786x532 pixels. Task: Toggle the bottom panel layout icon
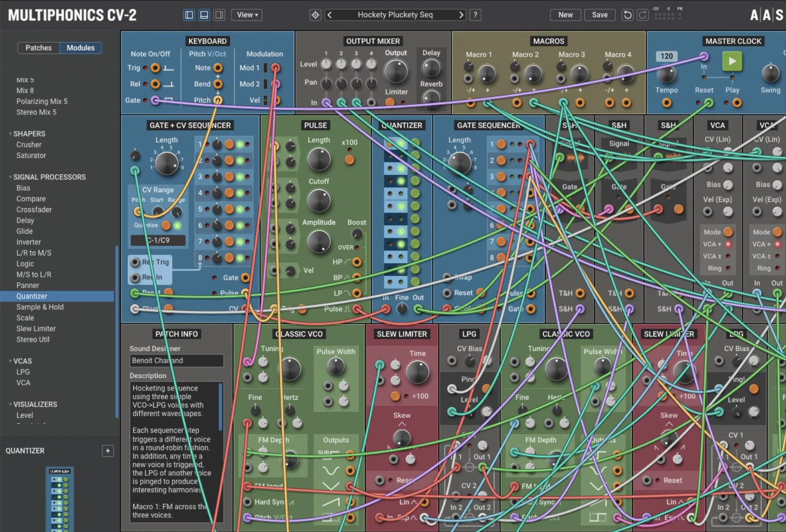point(204,15)
